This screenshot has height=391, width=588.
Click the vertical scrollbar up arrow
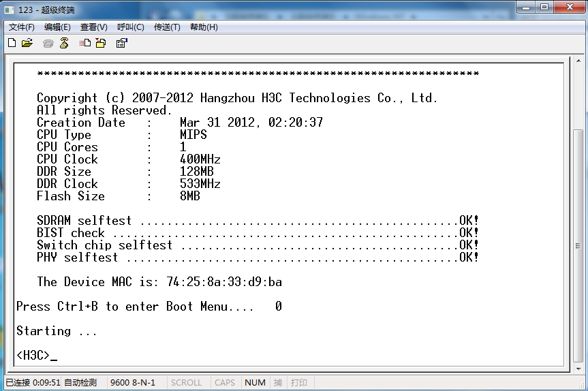tap(578, 61)
